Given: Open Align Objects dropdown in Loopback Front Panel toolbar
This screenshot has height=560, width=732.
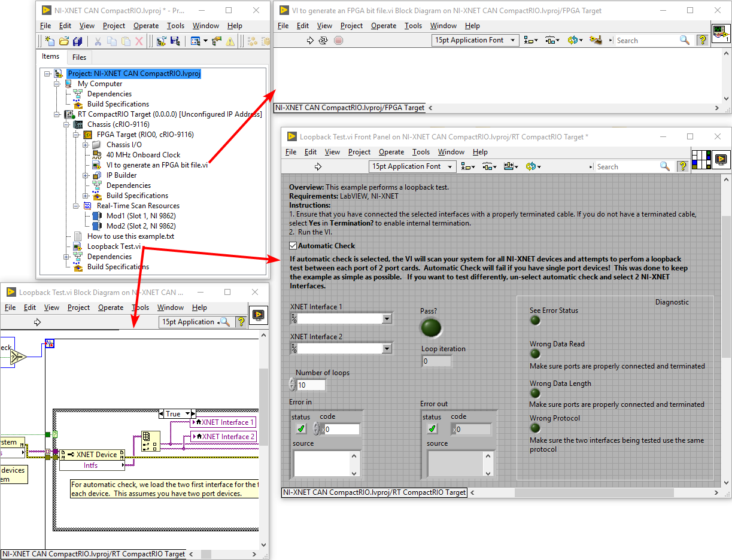Looking at the screenshot, I should tap(467, 166).
